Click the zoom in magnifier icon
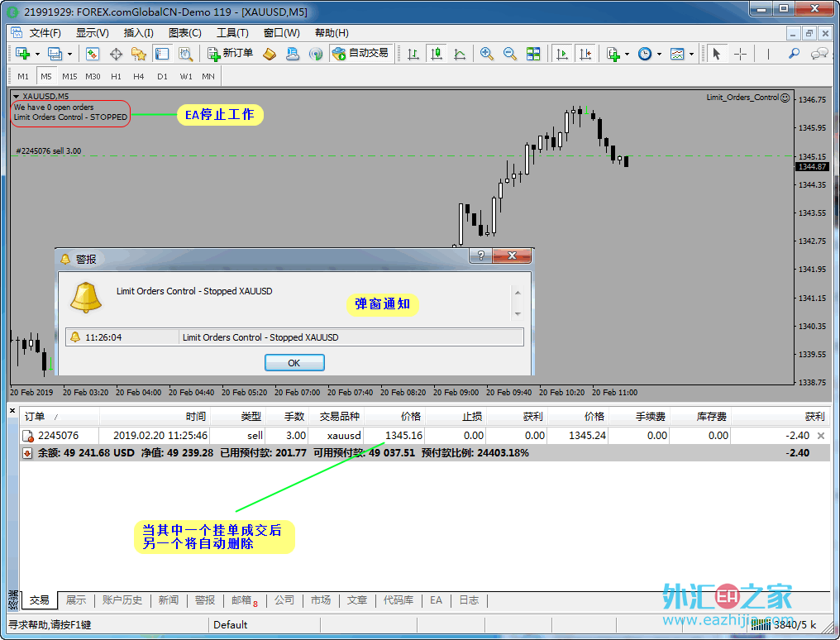 pos(487,54)
